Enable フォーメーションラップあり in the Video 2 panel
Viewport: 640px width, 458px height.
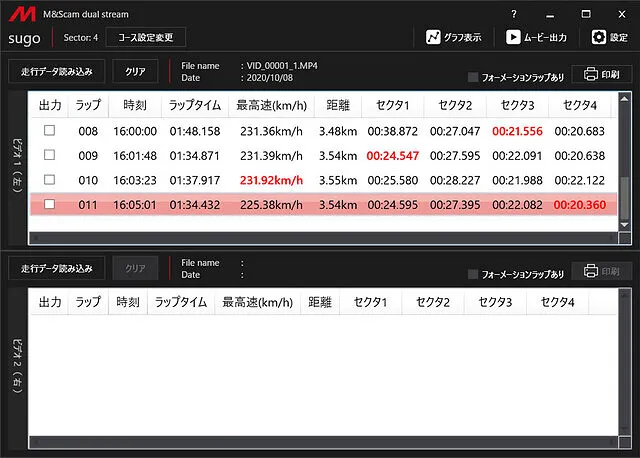(x=473, y=274)
